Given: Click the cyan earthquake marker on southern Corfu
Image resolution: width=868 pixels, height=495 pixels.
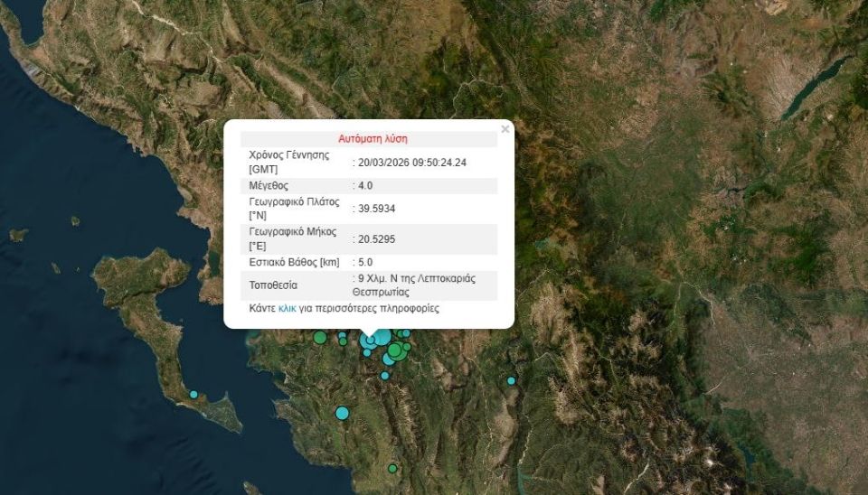Looking at the screenshot, I should point(193,395).
